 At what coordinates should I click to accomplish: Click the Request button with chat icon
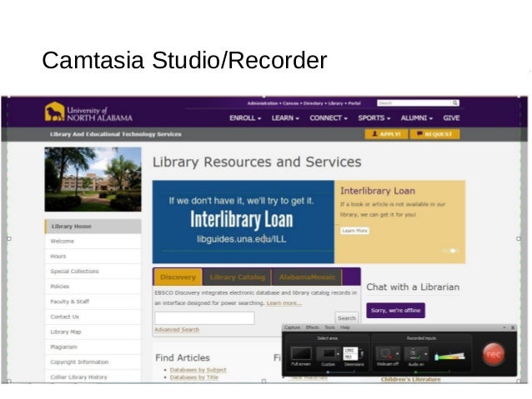(x=434, y=134)
